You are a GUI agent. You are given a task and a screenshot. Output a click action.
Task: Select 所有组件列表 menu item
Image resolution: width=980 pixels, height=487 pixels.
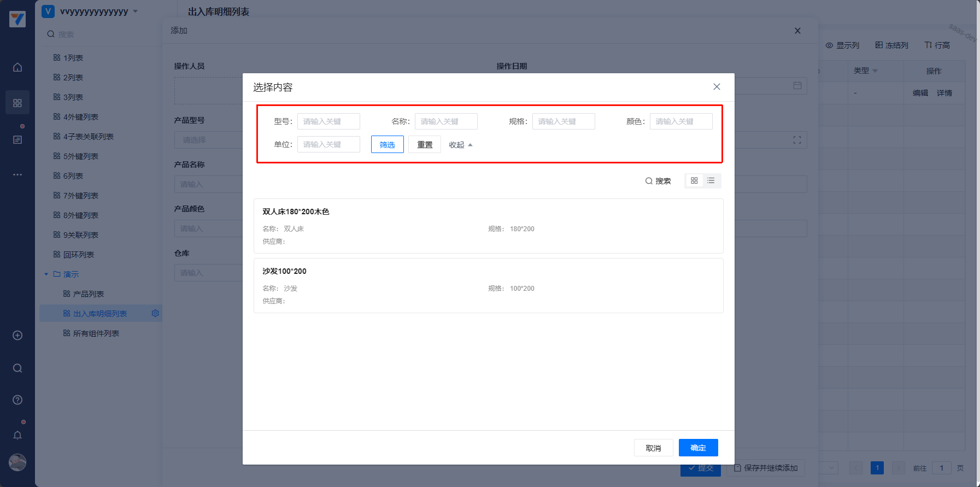click(96, 333)
